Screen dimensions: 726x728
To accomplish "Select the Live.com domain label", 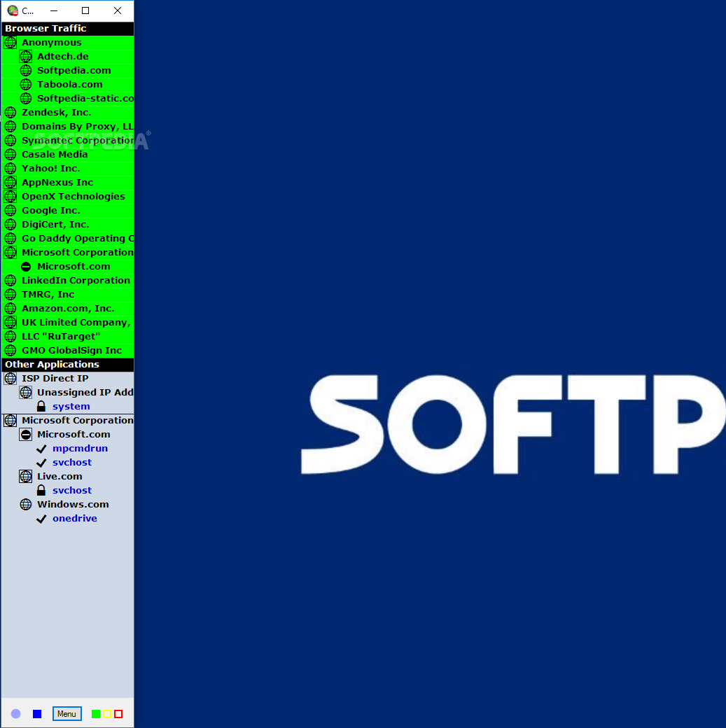I will pos(60,477).
